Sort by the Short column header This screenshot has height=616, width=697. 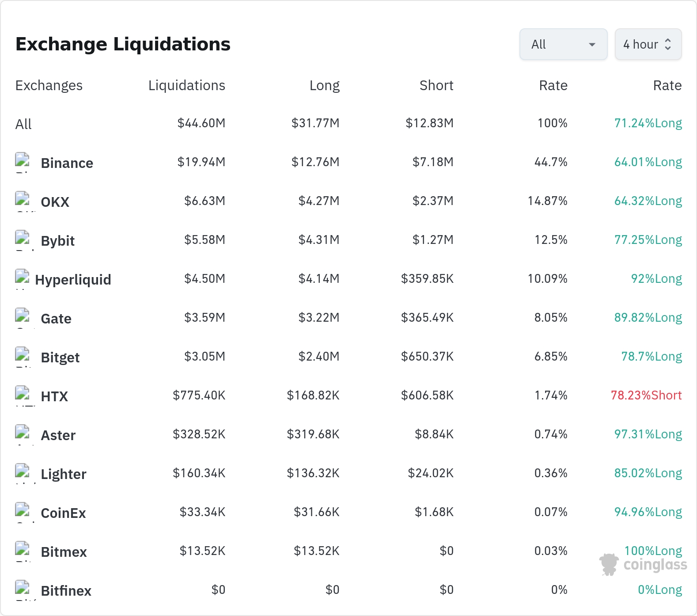tap(436, 85)
